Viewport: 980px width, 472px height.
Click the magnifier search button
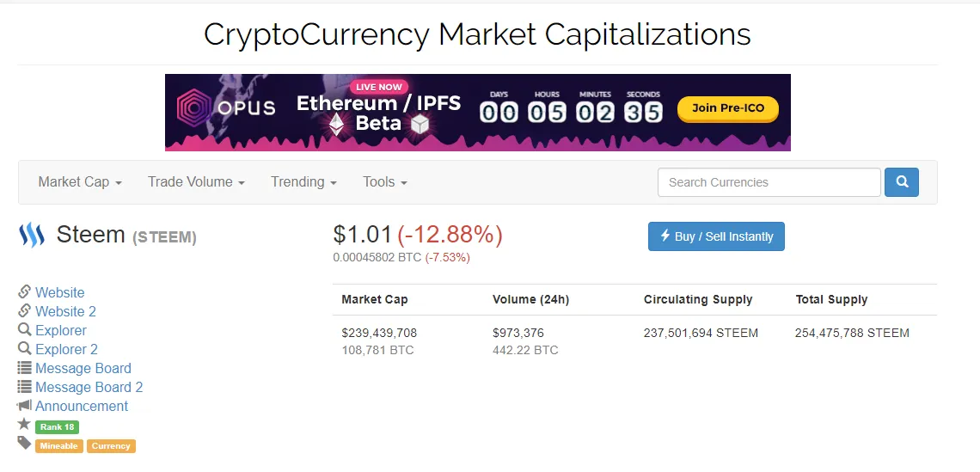click(x=901, y=182)
